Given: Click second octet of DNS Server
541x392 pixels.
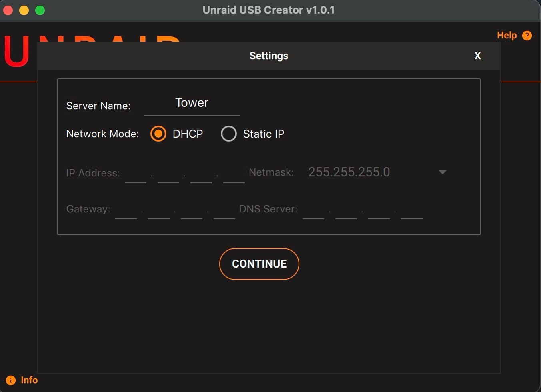Looking at the screenshot, I should point(346,210).
